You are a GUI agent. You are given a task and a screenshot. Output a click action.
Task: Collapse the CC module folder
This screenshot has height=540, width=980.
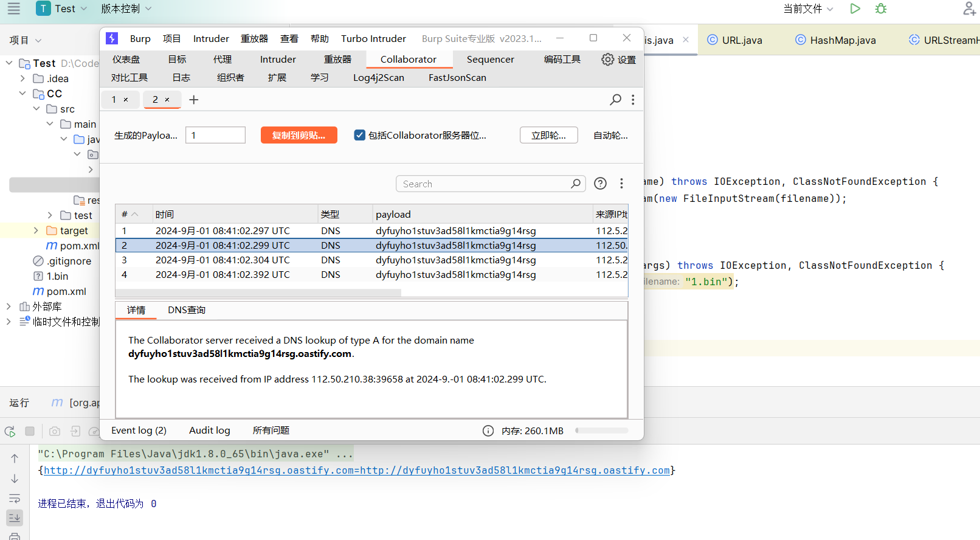pyautogui.click(x=22, y=94)
